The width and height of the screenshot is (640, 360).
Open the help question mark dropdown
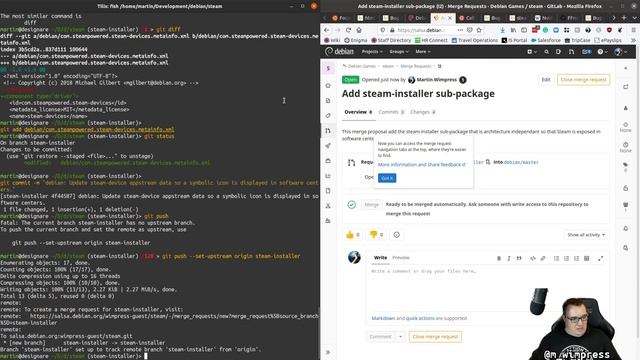click(x=602, y=52)
